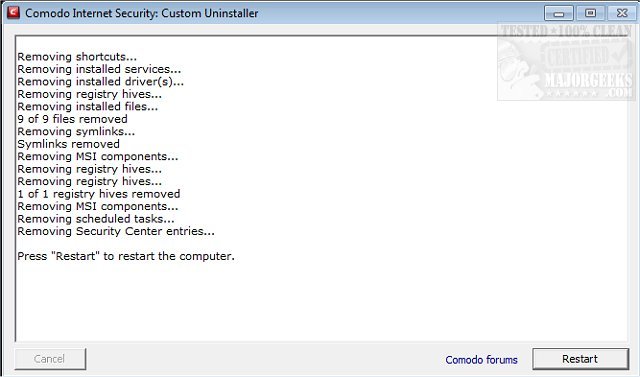Close the Custom Uninstaller window
The width and height of the screenshot is (640, 377).
coord(622,13)
